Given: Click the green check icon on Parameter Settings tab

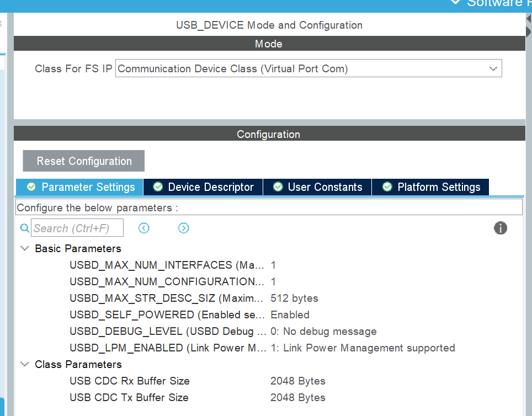Looking at the screenshot, I should [31, 187].
